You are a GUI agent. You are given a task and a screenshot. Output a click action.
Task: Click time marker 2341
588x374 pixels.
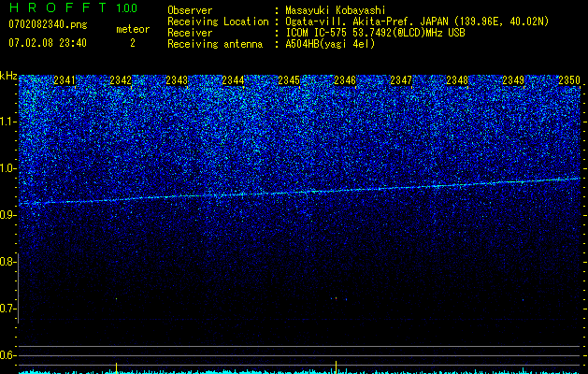pos(65,80)
